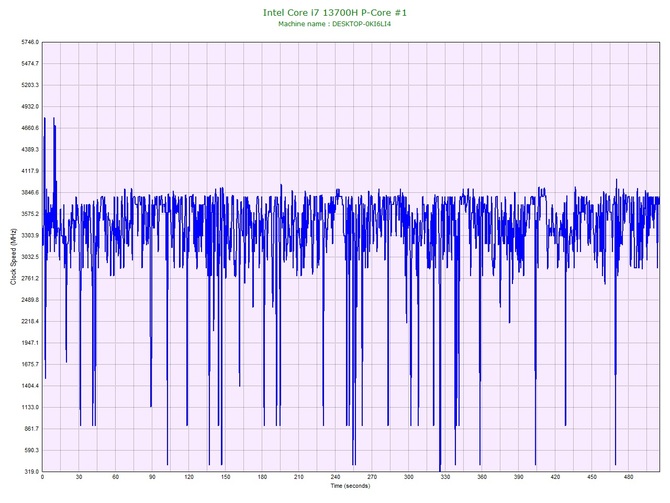Screen dimensions: 670x503
Task: Click the 450 seconds x-axis tick
Action: [x=592, y=477]
